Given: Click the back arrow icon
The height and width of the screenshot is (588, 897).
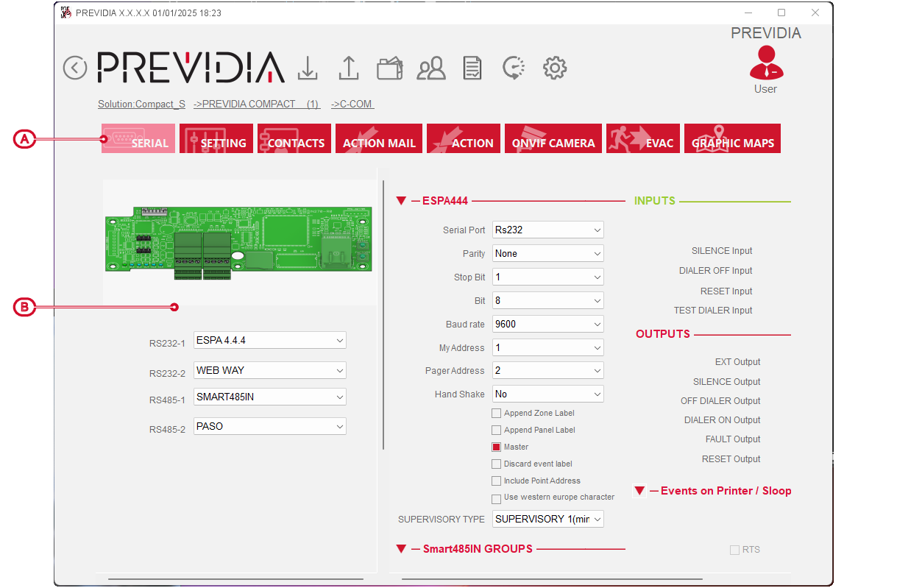Looking at the screenshot, I should [x=75, y=68].
